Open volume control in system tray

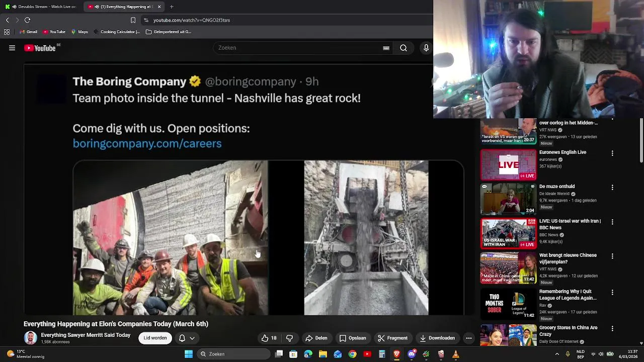pos(601,354)
